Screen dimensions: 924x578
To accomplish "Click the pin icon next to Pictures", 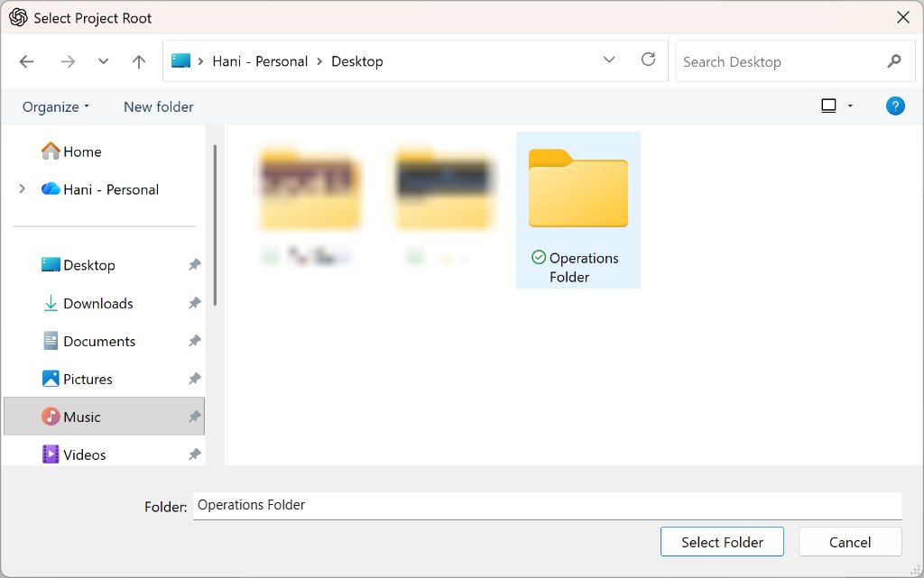I will tap(195, 379).
